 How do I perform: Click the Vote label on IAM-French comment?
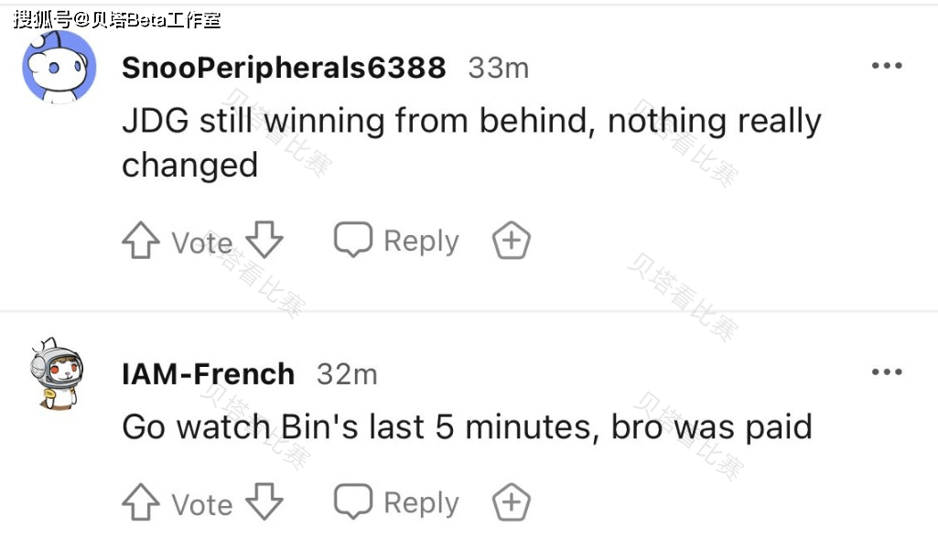click(x=202, y=504)
